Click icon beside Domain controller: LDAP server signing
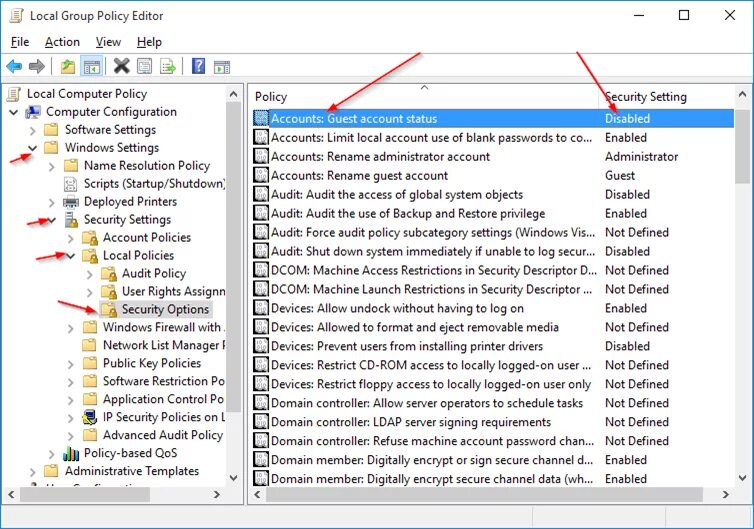 (261, 422)
